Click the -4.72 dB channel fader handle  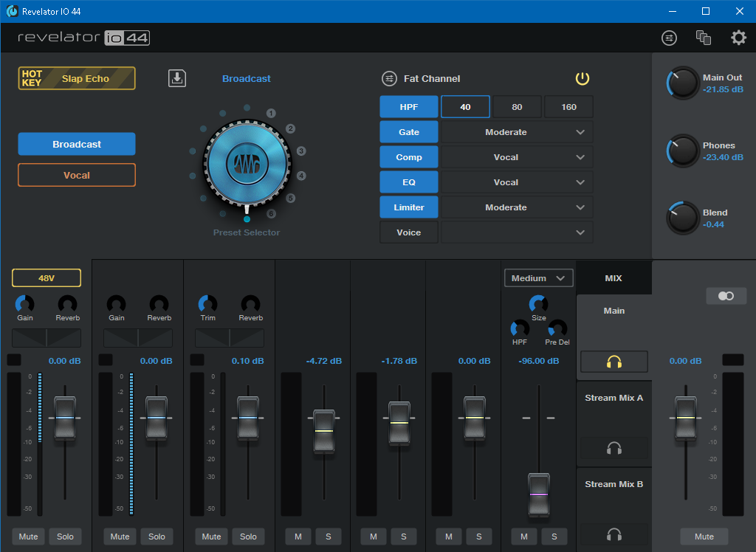pyautogui.click(x=324, y=431)
